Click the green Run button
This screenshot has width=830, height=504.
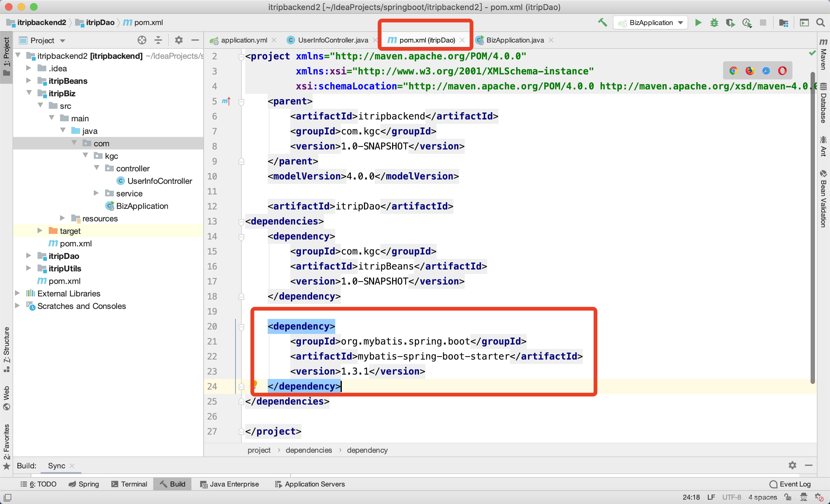tap(698, 23)
